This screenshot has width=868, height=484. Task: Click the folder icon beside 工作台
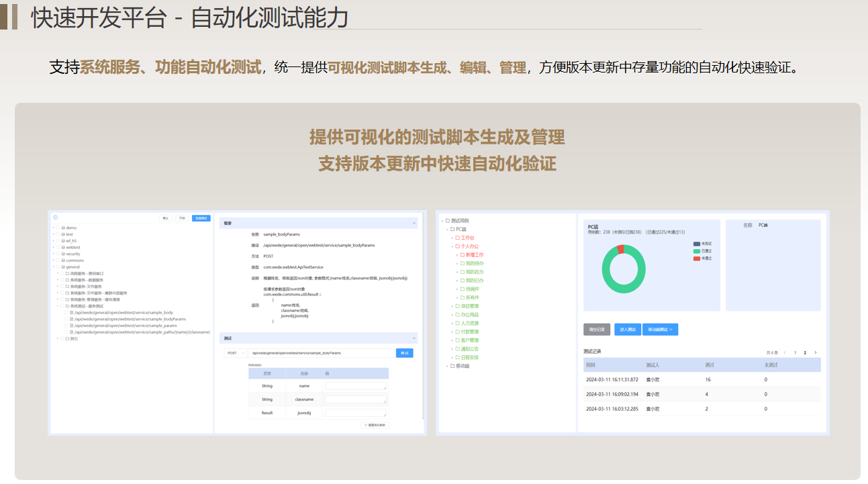click(458, 238)
